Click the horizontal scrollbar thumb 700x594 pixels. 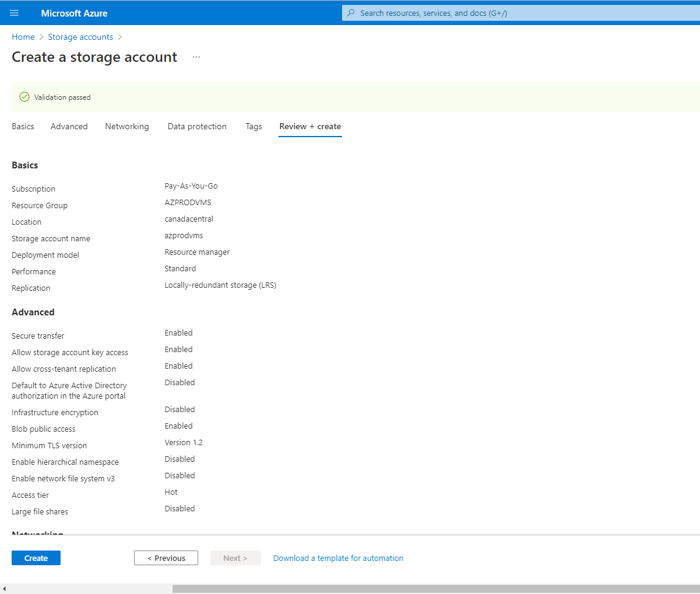tap(436, 589)
